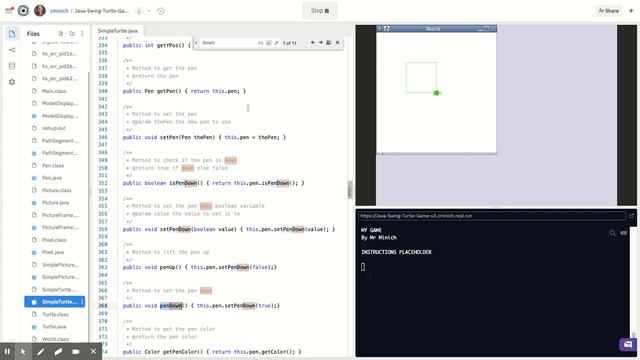The height and width of the screenshot is (360, 640).
Task: Open Main.class in the file list
Action: pyautogui.click(x=54, y=91)
